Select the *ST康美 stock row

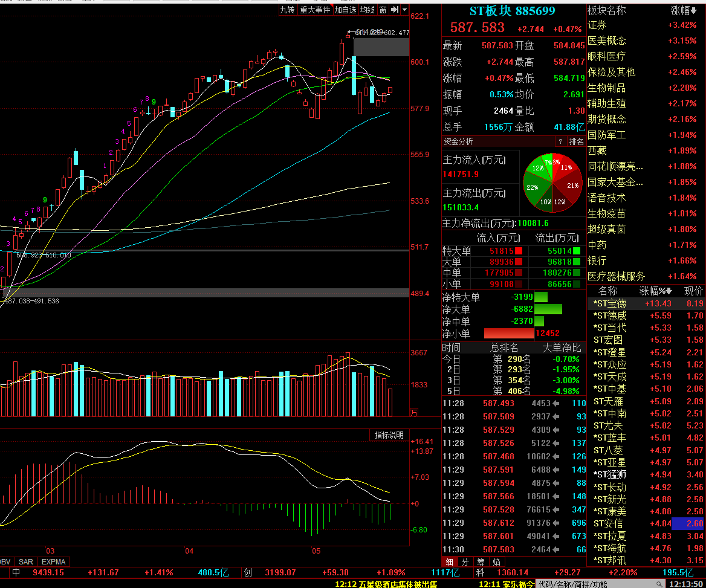646,512
